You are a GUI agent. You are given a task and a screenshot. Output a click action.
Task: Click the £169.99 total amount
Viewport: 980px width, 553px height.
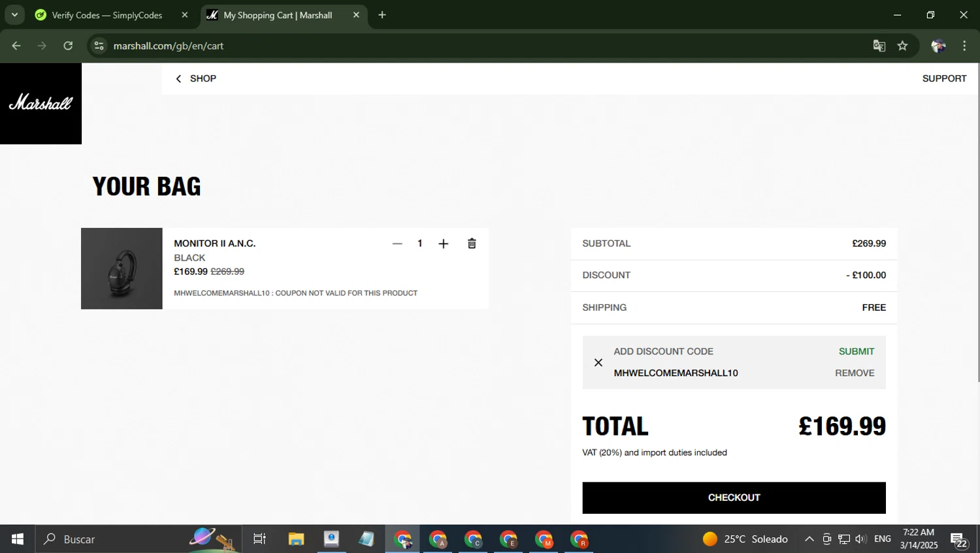(x=842, y=426)
